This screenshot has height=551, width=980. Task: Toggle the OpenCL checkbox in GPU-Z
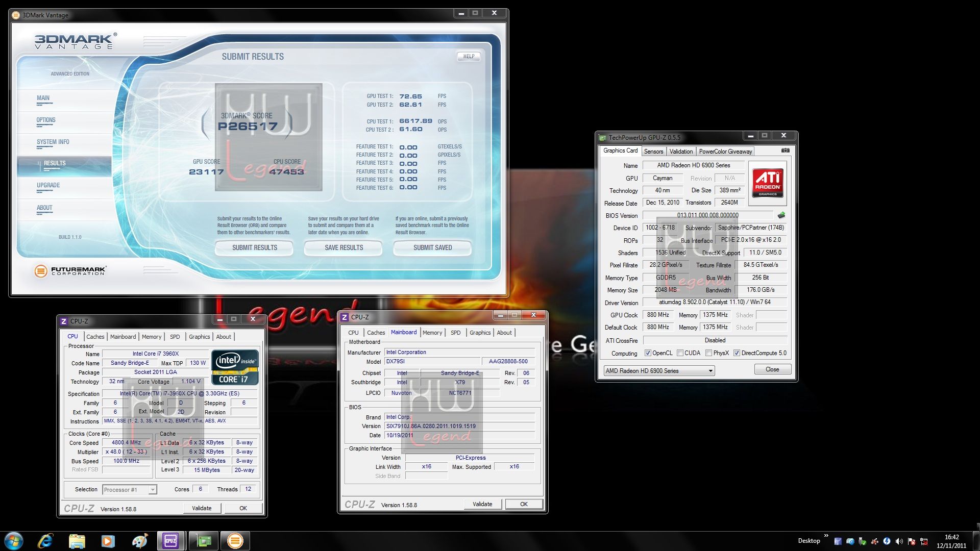(648, 353)
